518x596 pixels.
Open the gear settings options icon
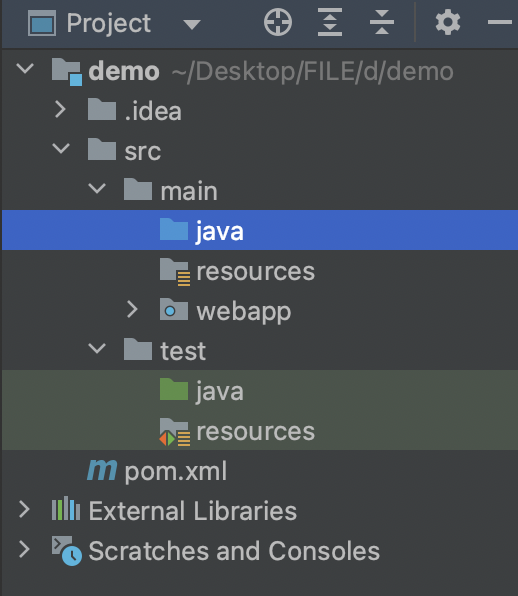pos(448,22)
